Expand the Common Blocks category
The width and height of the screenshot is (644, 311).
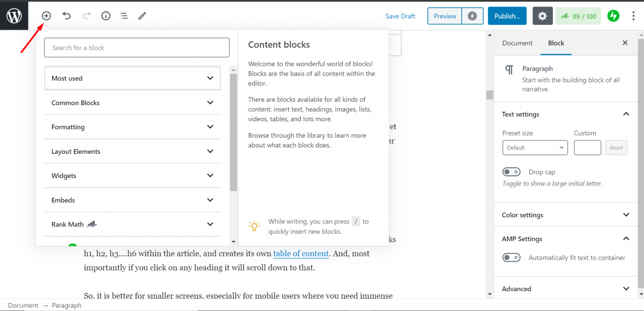point(132,102)
